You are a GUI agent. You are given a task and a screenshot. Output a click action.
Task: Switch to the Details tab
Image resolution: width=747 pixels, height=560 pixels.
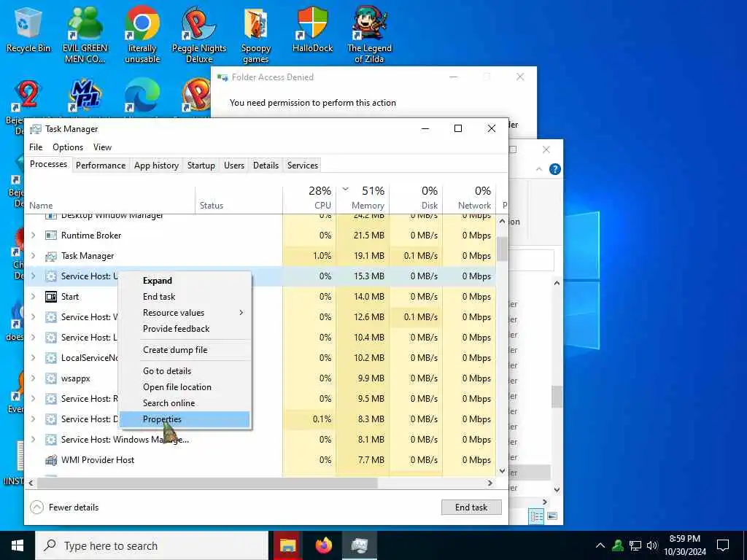click(266, 166)
